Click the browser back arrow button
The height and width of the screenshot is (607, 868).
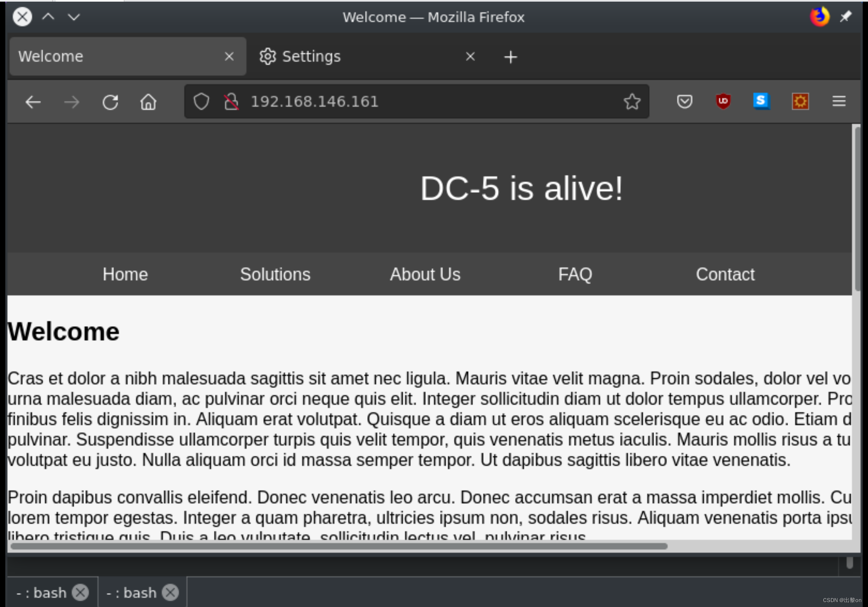point(33,102)
